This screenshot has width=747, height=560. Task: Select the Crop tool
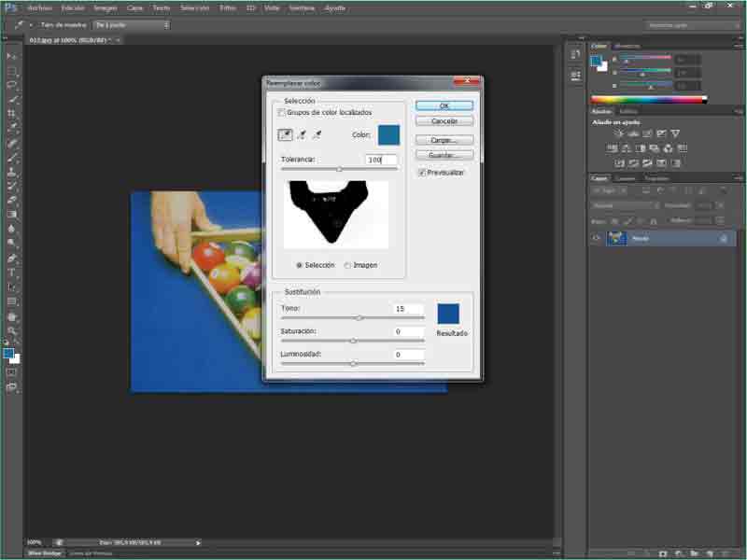tap(12, 114)
